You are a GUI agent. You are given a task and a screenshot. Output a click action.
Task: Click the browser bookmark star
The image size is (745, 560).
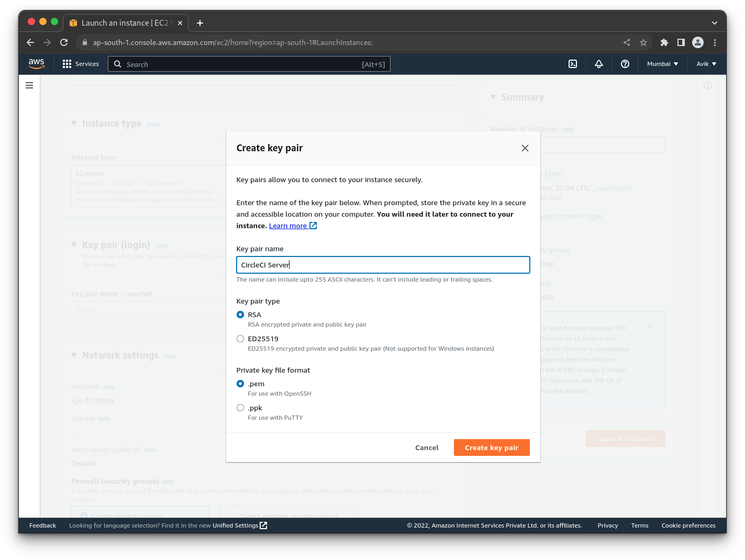coord(643,42)
